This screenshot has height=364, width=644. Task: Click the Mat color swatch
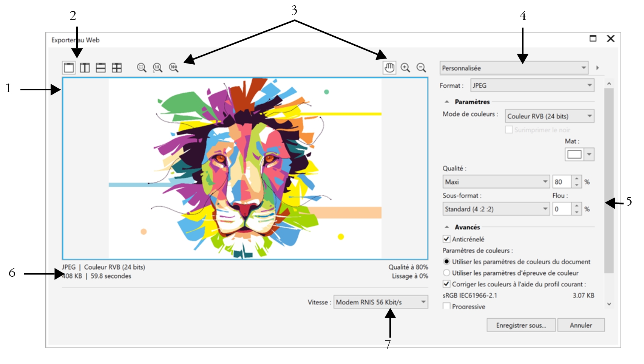coord(575,154)
